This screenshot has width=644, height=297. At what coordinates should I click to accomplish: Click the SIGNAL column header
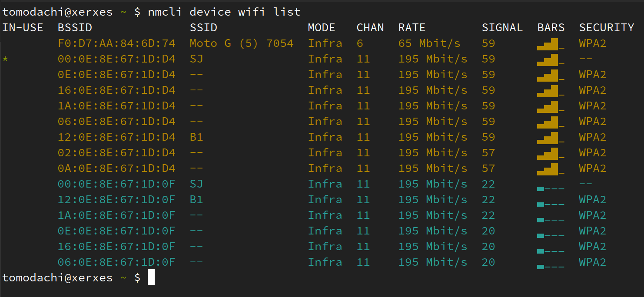coord(502,28)
